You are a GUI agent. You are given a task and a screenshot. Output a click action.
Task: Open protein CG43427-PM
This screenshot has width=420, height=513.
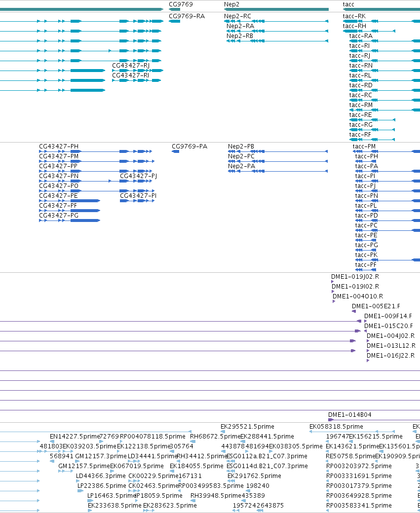59,156
